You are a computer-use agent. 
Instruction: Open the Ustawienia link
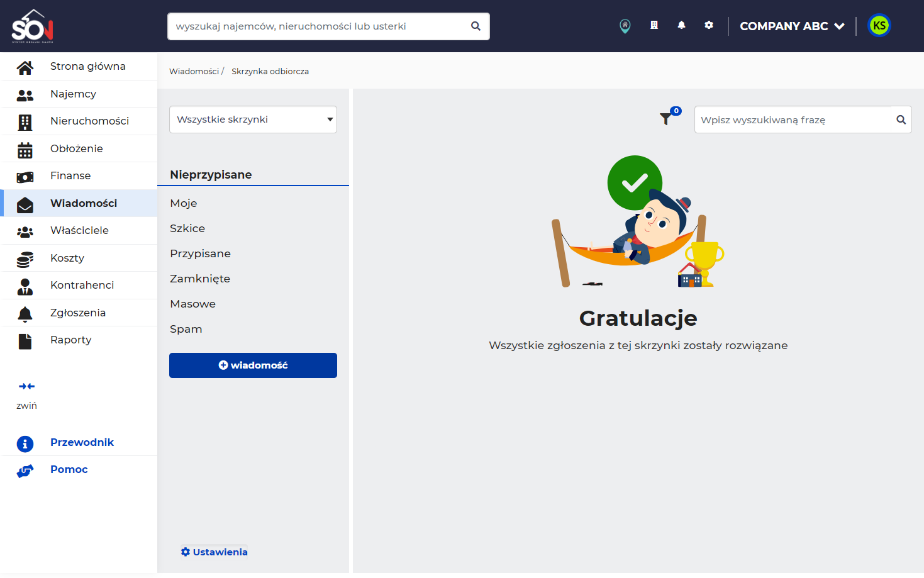click(214, 552)
